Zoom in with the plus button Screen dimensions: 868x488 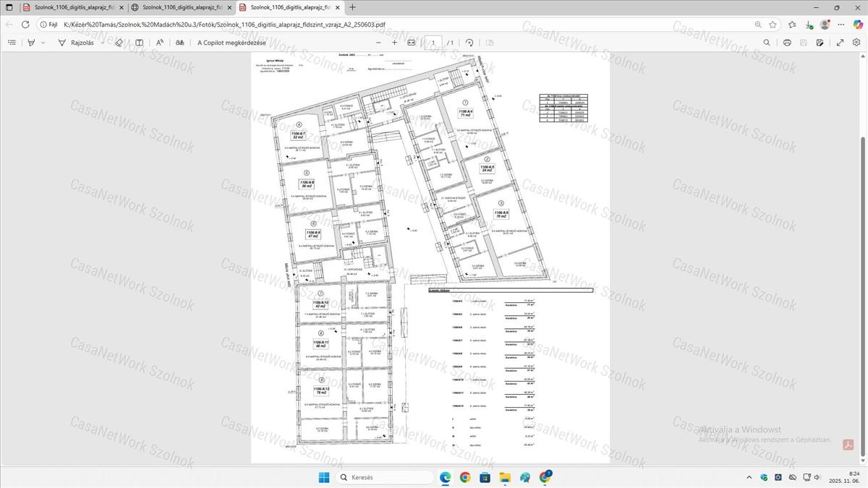(394, 43)
